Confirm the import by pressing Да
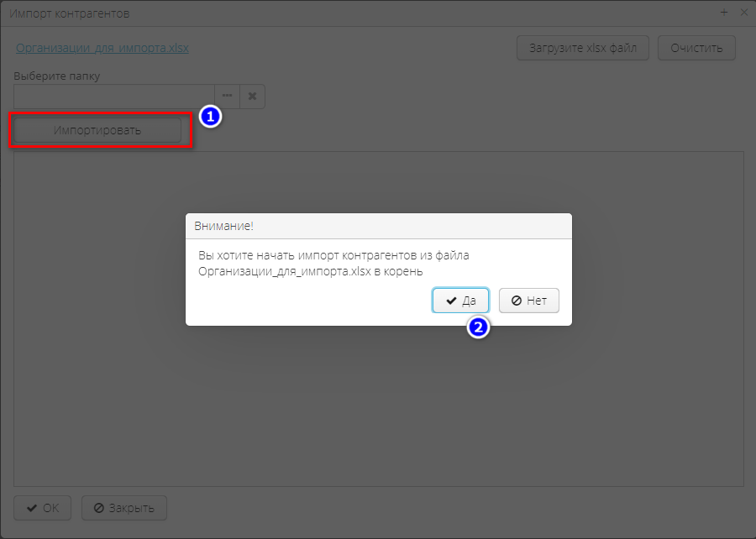Viewport: 756px width, 539px height. 460,301
